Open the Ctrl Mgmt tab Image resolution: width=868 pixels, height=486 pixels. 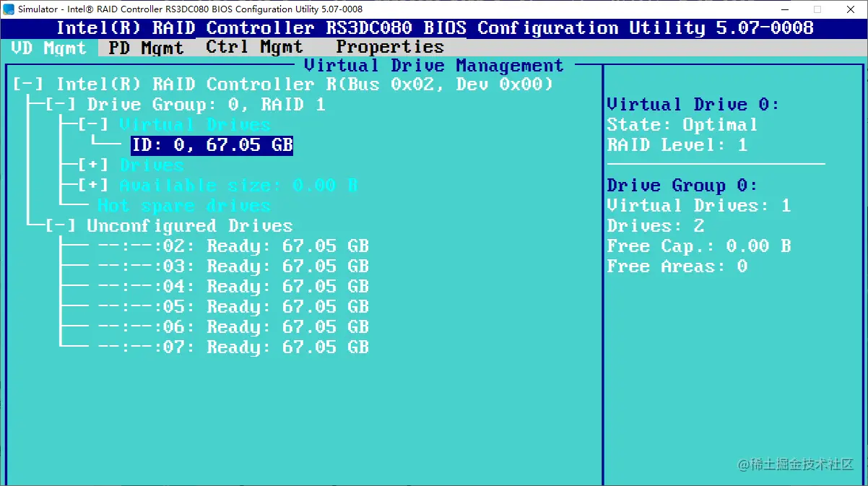254,48
